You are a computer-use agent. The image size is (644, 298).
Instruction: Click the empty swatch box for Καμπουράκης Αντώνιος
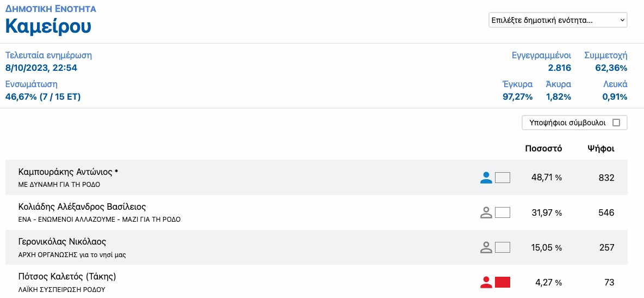502,178
